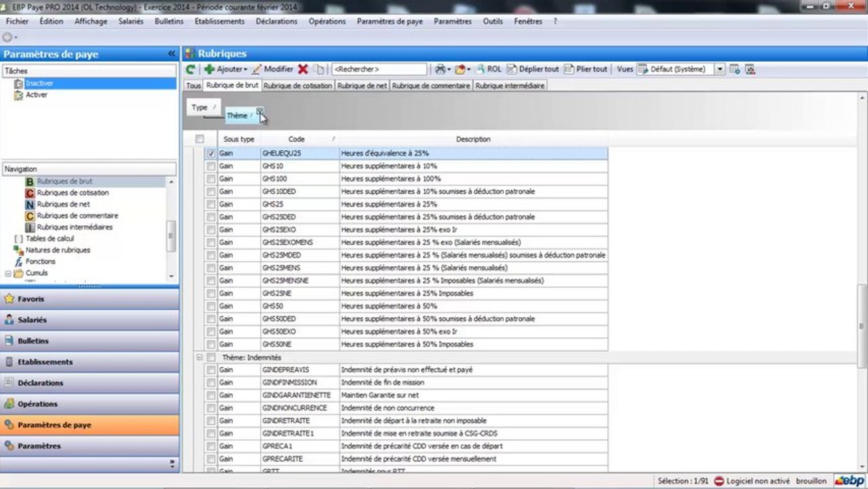Image resolution: width=868 pixels, height=489 pixels.
Task: Click the sidebar overflow arrow at bottom
Action: (172, 464)
